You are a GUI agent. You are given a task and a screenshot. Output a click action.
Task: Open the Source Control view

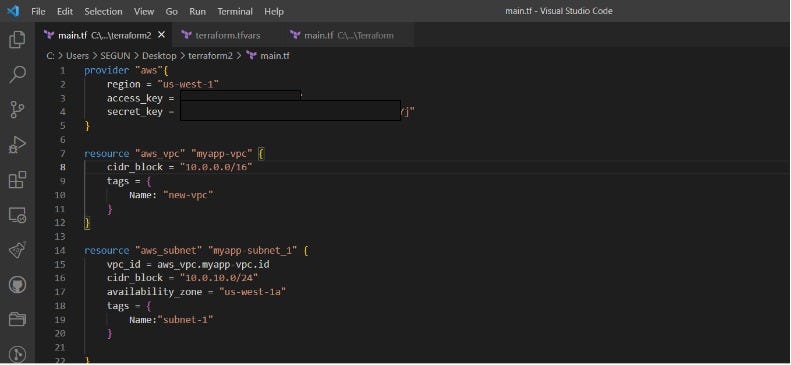click(x=17, y=109)
